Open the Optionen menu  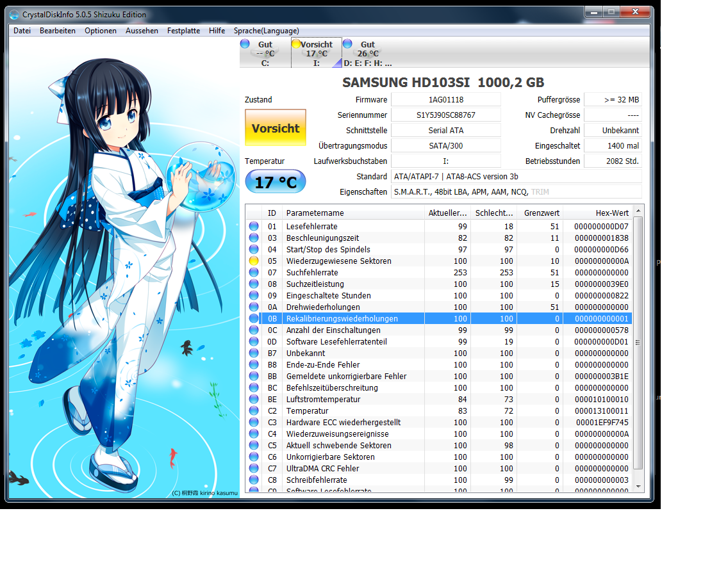100,31
